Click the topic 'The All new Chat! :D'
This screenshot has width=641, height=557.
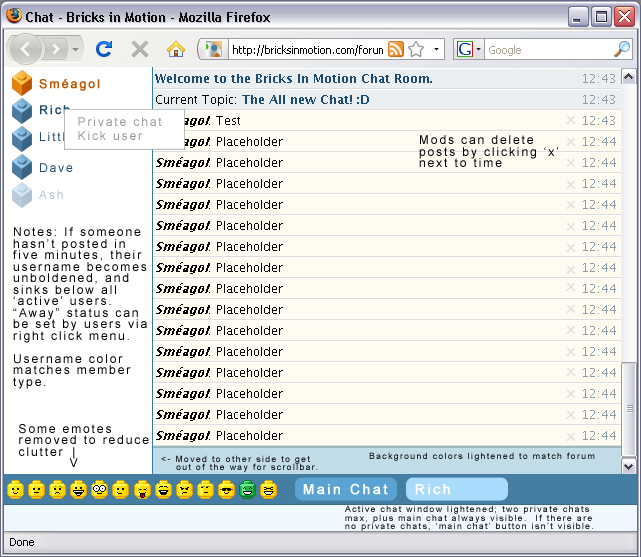(306, 100)
